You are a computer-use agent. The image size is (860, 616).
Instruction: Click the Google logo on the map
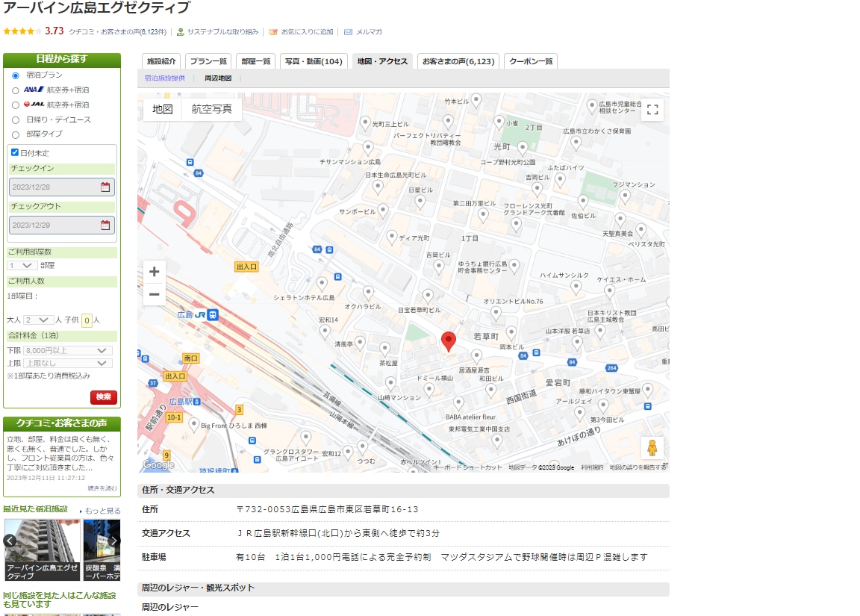pos(158,464)
